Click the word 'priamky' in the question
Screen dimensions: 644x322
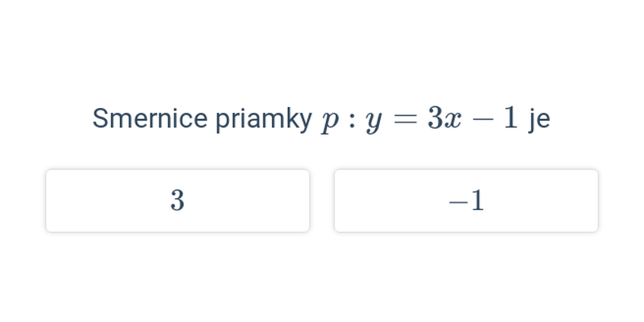pos(264,120)
